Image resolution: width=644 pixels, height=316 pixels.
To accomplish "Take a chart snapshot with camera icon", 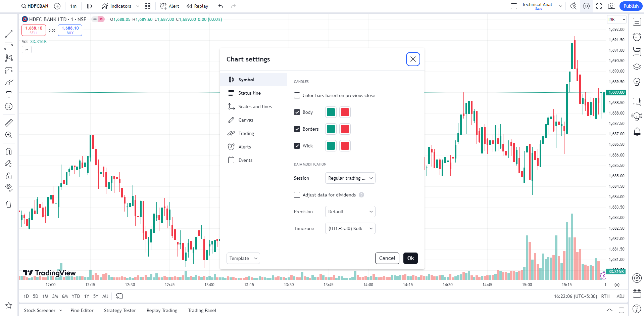I will click(x=611, y=6).
